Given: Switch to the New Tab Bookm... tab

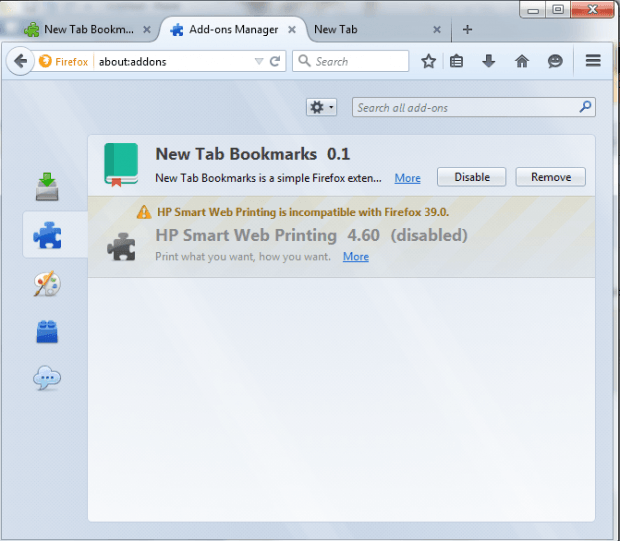Looking at the screenshot, I should click(89, 29).
